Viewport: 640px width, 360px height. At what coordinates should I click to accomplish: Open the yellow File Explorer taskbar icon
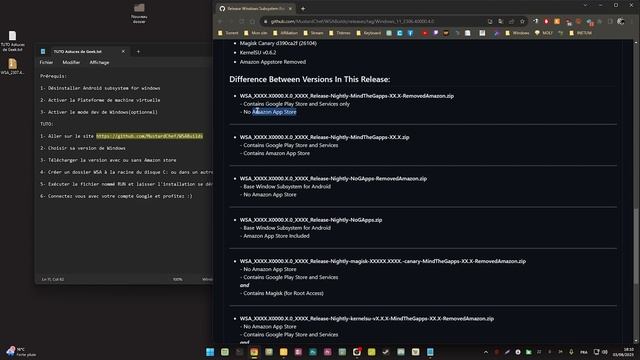(284, 352)
